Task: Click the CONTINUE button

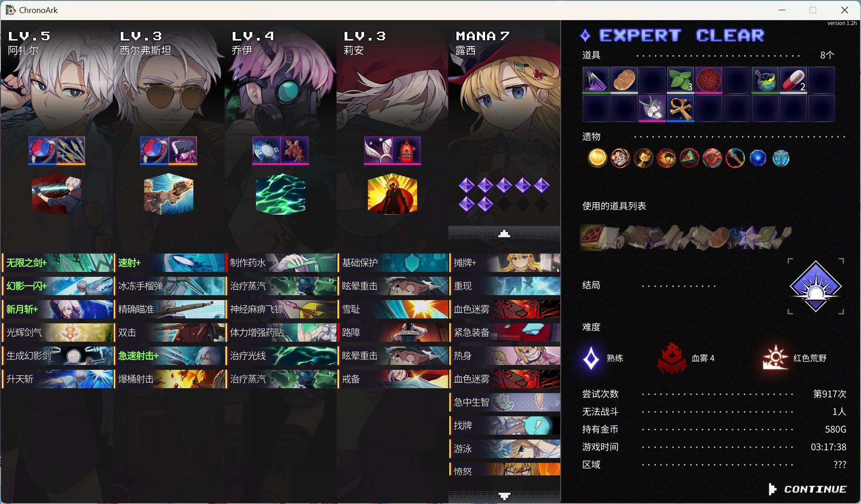Action: point(807,489)
